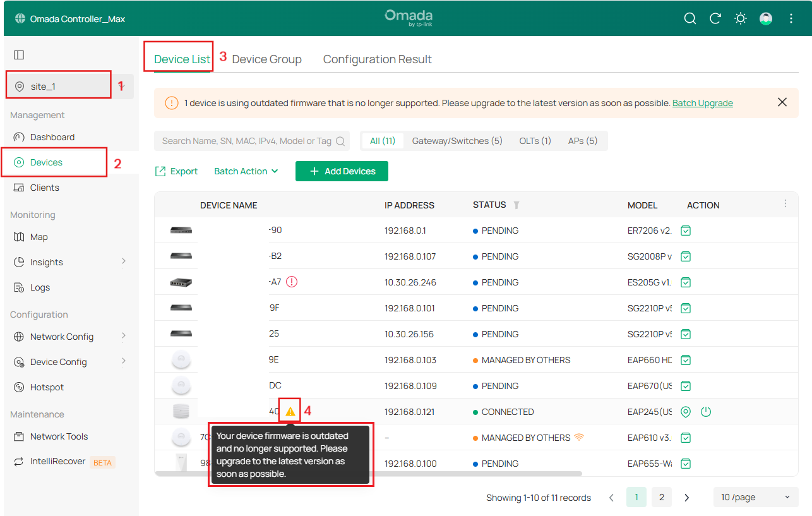The width and height of the screenshot is (812, 516).
Task: Click the locate icon for EAP245 device
Action: pos(686,412)
